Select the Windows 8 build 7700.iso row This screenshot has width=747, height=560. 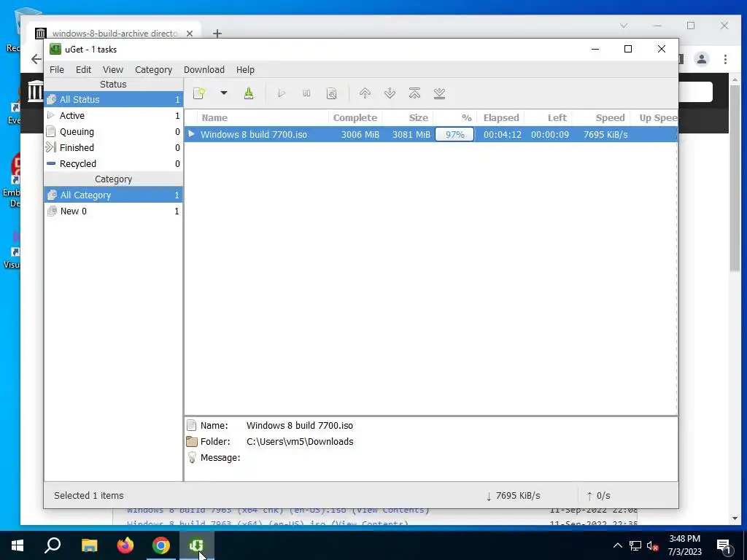click(430, 134)
